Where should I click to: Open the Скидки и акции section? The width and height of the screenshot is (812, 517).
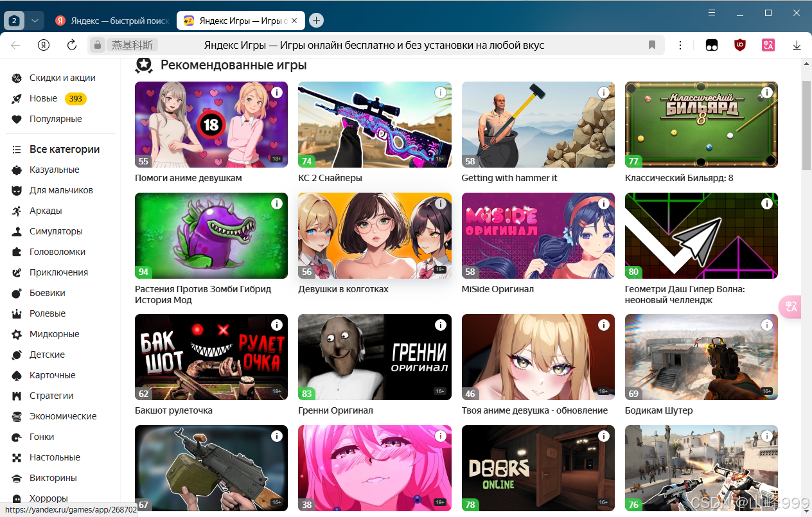54,78
